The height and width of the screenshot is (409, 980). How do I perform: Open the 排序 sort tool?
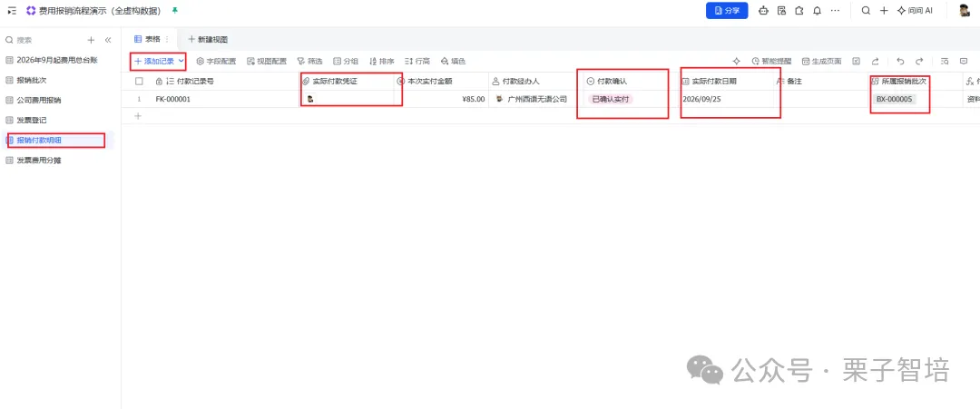pos(381,61)
